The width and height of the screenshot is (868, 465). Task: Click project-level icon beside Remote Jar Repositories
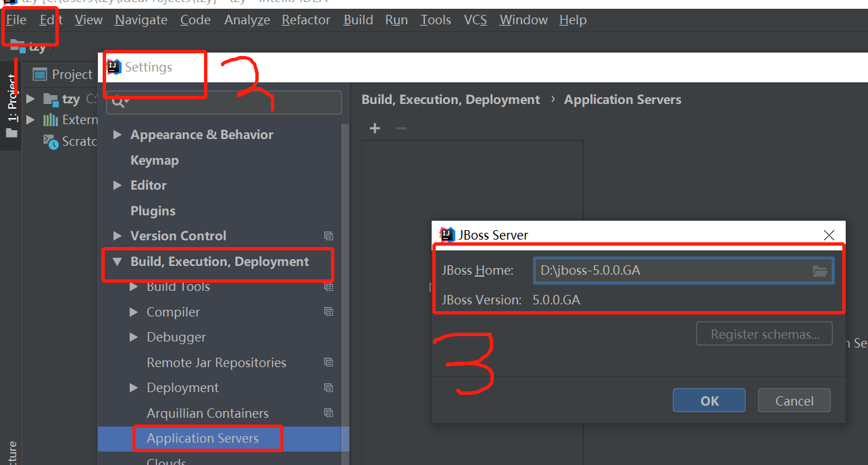coord(328,362)
